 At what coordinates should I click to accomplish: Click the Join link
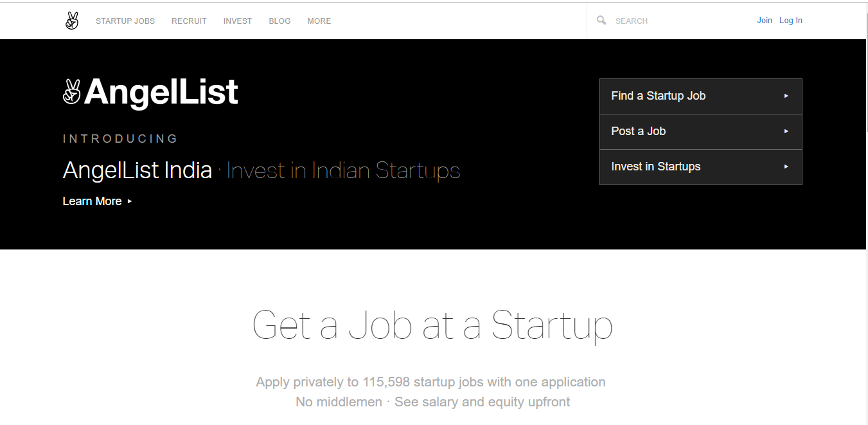pos(765,21)
